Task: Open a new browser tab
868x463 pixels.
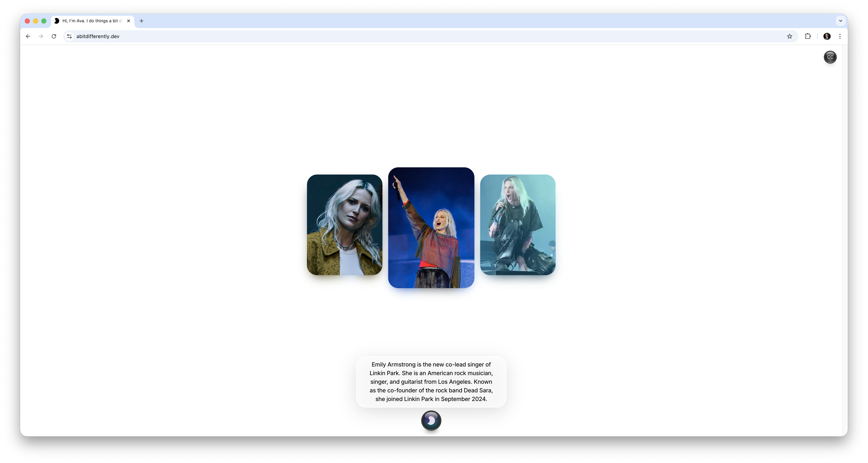Action: click(141, 21)
